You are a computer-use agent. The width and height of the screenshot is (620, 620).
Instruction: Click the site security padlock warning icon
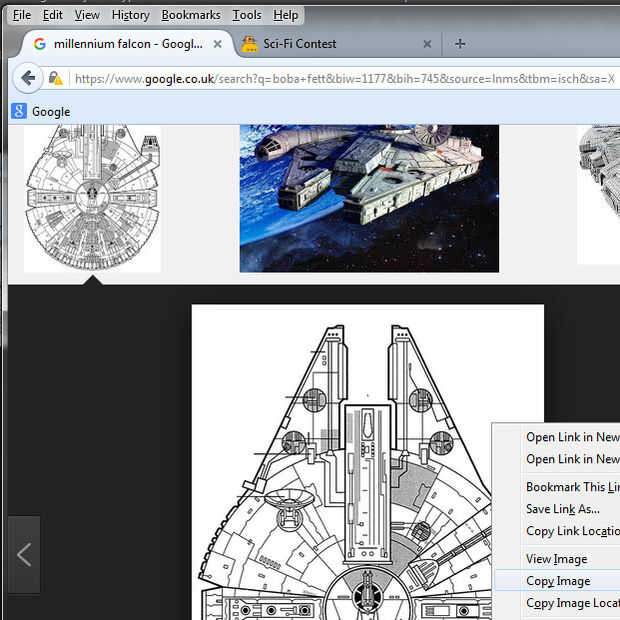click(55, 78)
